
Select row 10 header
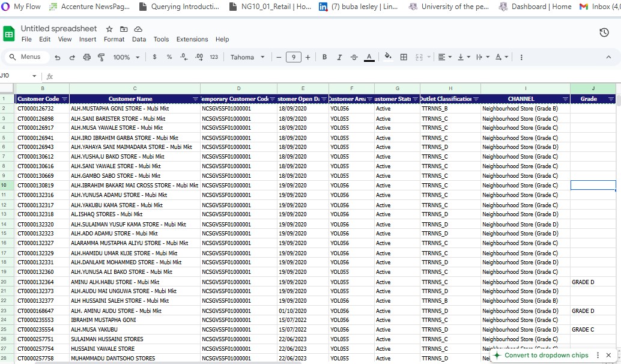(x=8, y=186)
